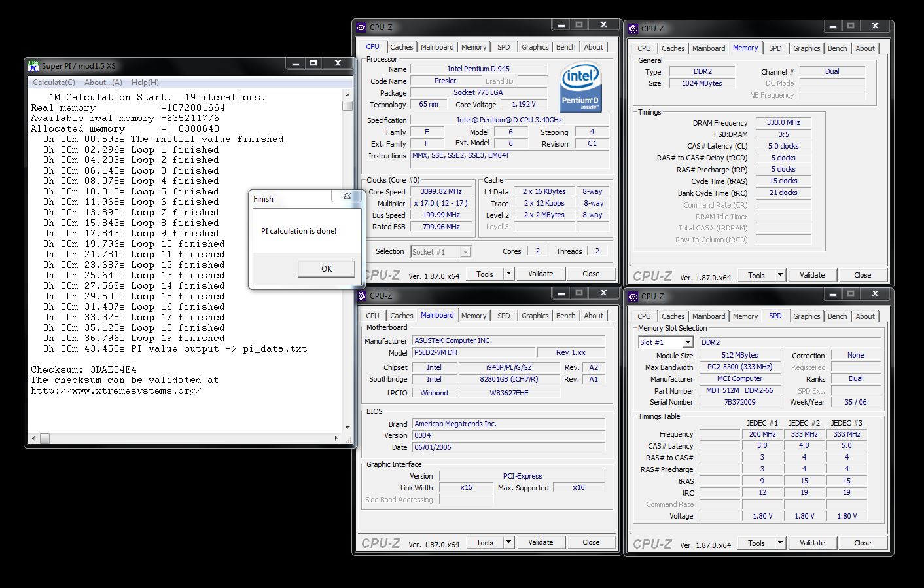The height and width of the screenshot is (588, 924).
Task: Click the CPU-Z icon in the CPU window title bar
Action: 361,27
